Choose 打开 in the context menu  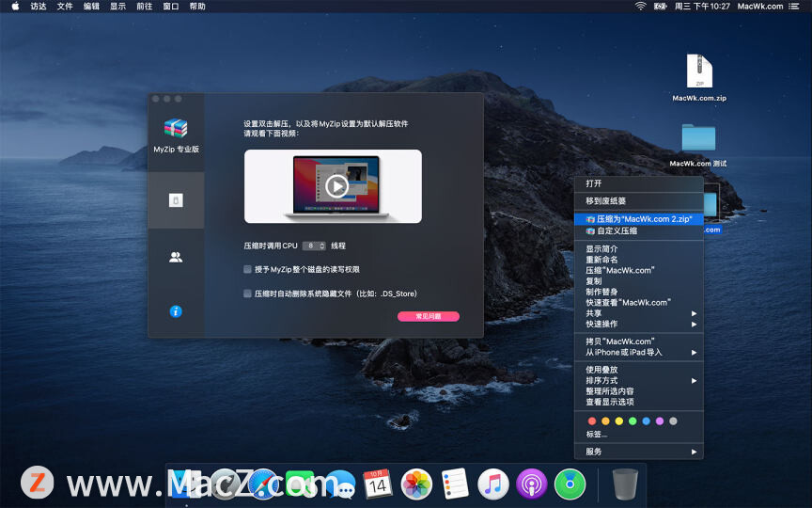[638, 183]
